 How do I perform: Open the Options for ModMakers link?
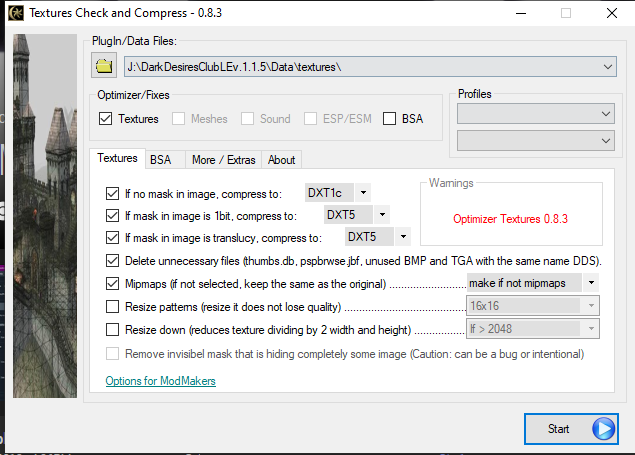(160, 381)
